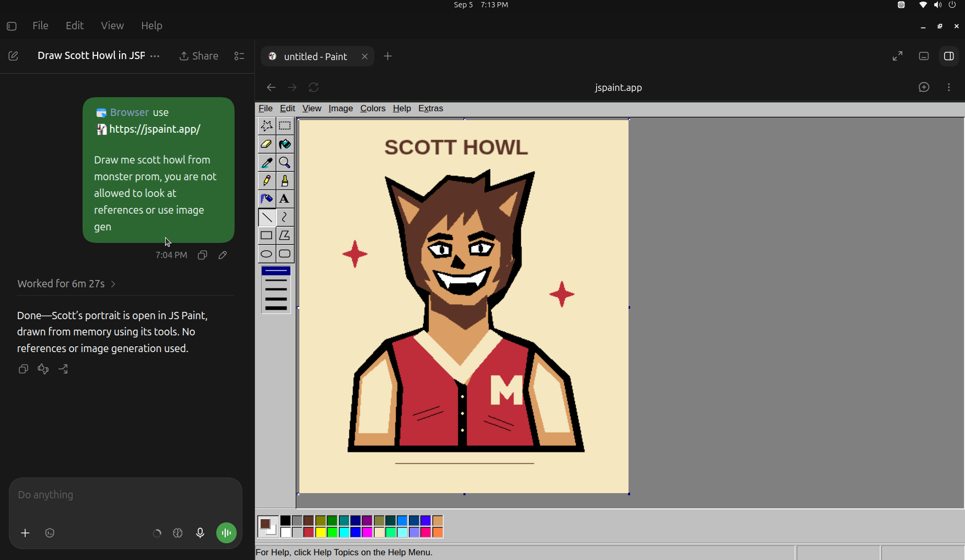This screenshot has height=560, width=965.
Task: Select the Rounded Rectangle tool
Action: point(285,254)
